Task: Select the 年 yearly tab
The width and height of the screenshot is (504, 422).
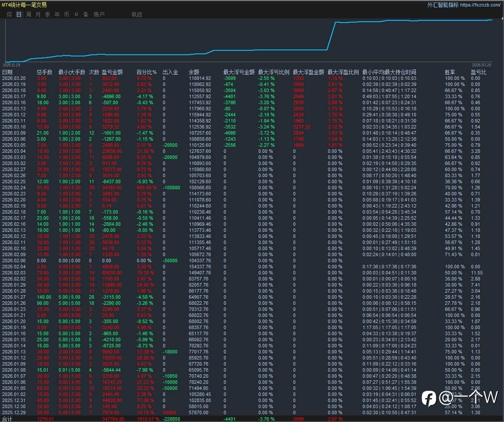Action: 57,14
